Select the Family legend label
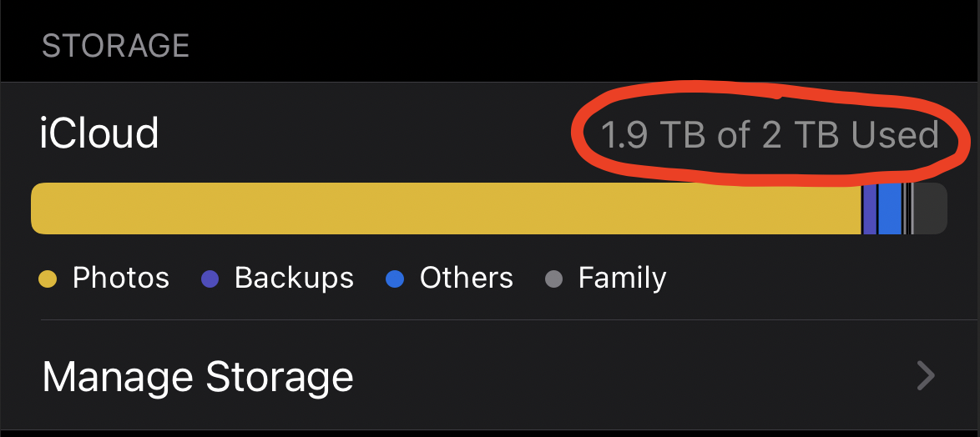This screenshot has width=980, height=437. click(x=623, y=279)
